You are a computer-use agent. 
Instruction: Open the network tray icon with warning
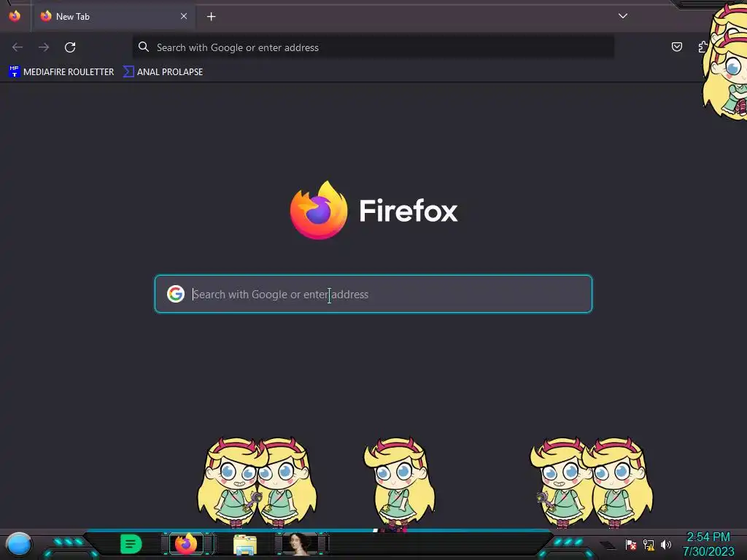click(x=649, y=544)
